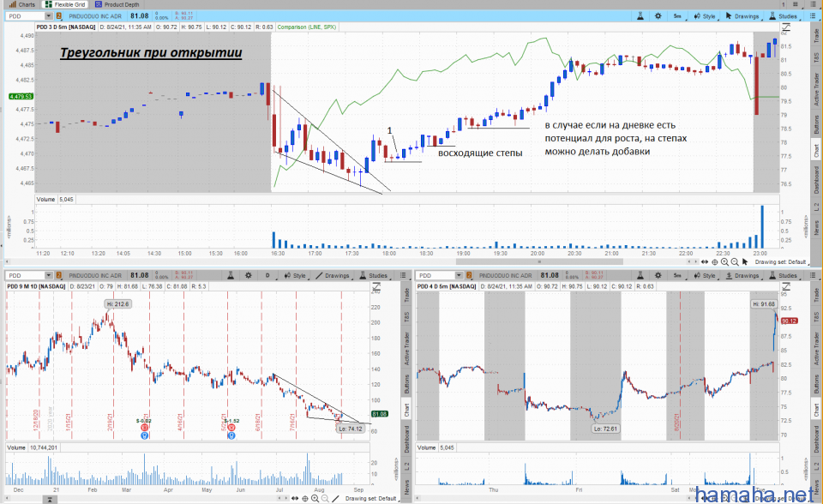Switch to the Flexible Grid tab
This screenshot has width=823, height=504.
pyautogui.click(x=65, y=4)
